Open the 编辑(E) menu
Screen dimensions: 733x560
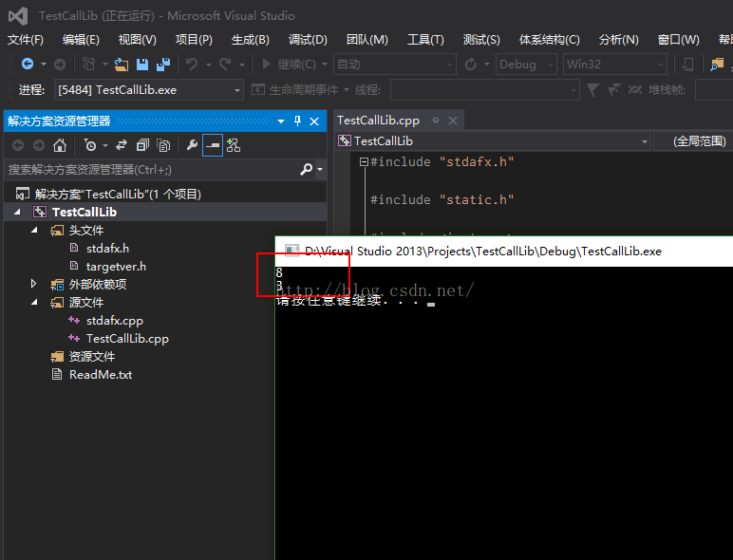point(81,40)
